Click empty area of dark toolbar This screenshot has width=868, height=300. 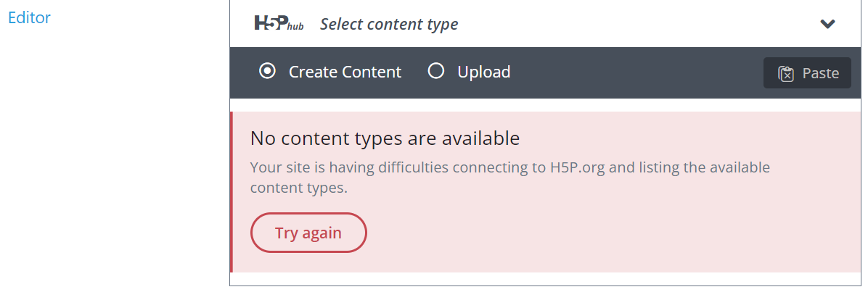(636, 73)
